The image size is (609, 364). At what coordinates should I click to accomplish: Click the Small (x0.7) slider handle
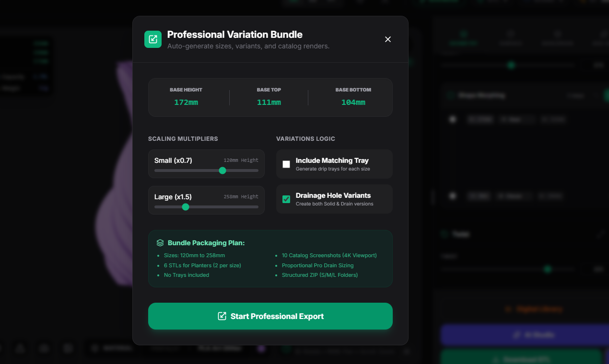[x=223, y=171]
